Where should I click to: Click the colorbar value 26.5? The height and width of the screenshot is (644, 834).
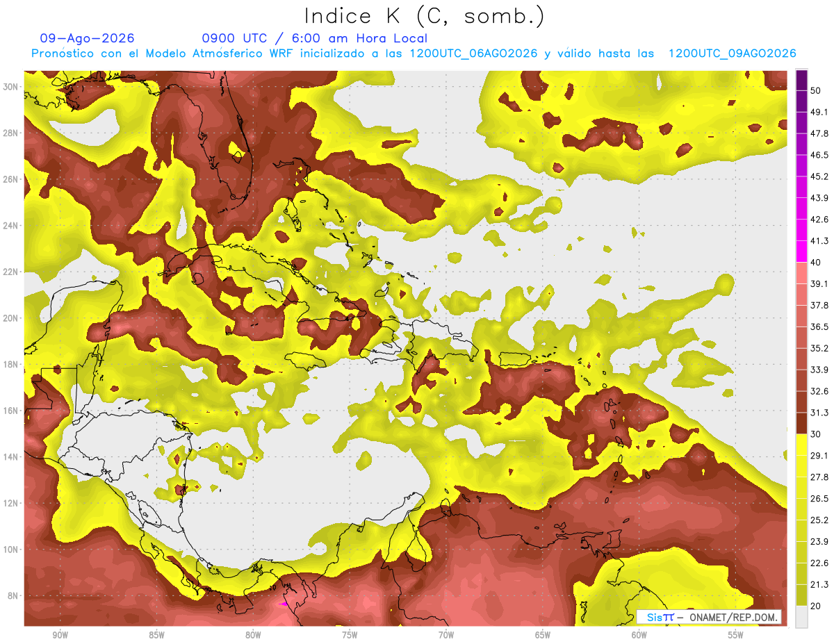pos(819,499)
